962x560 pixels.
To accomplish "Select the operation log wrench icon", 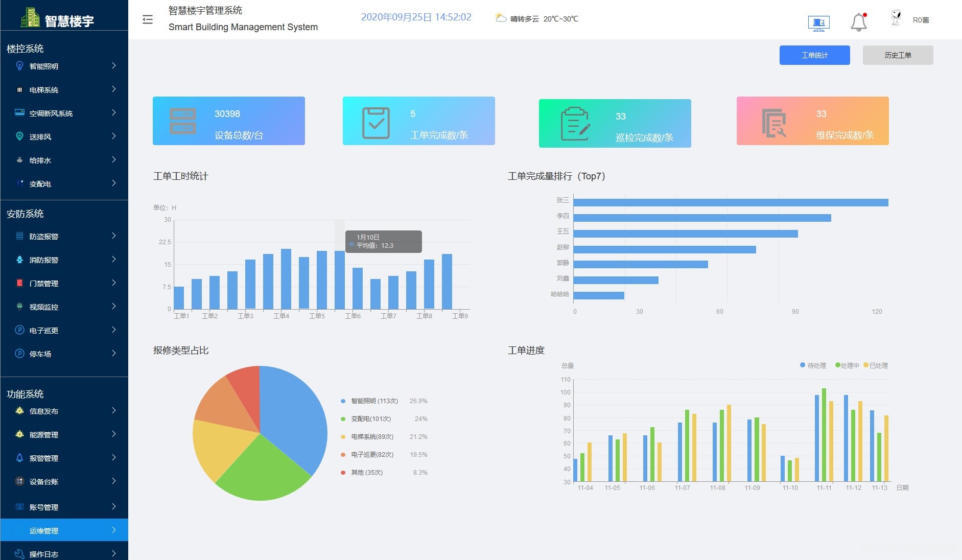I will coord(19,554).
